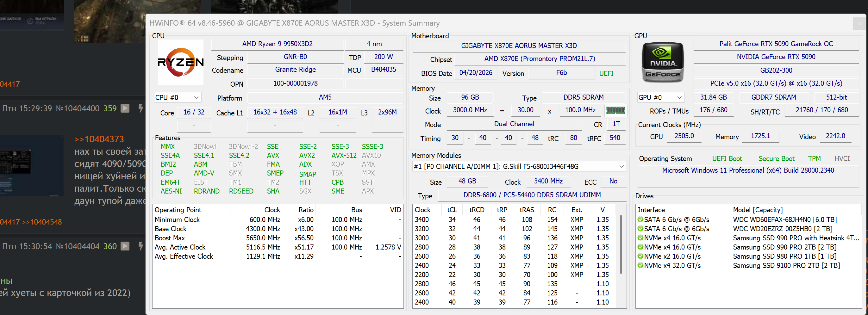
Task: Click the Dual-Channel mode value
Action: pos(514,124)
